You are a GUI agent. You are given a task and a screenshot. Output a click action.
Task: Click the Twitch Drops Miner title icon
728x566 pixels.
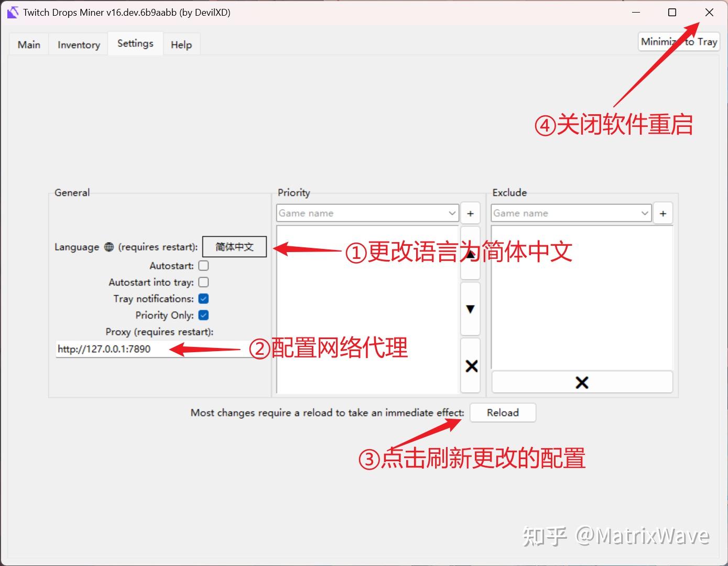[13, 12]
